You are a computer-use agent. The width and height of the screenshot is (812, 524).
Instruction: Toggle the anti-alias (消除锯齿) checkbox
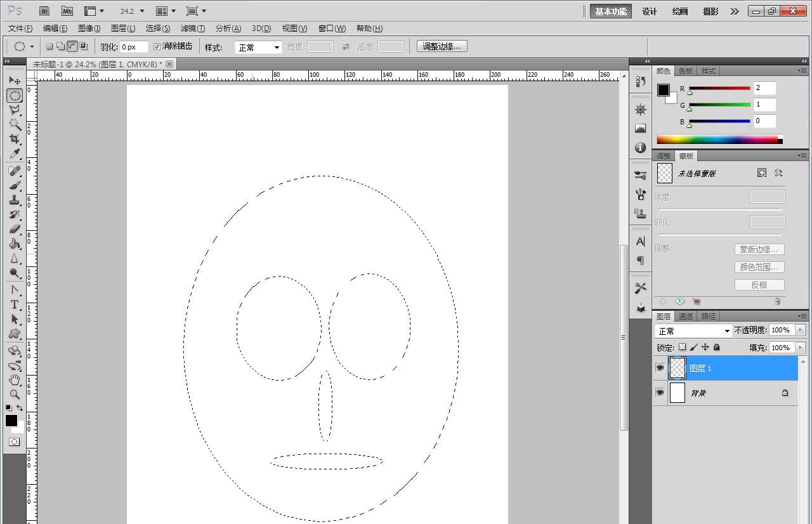click(157, 46)
